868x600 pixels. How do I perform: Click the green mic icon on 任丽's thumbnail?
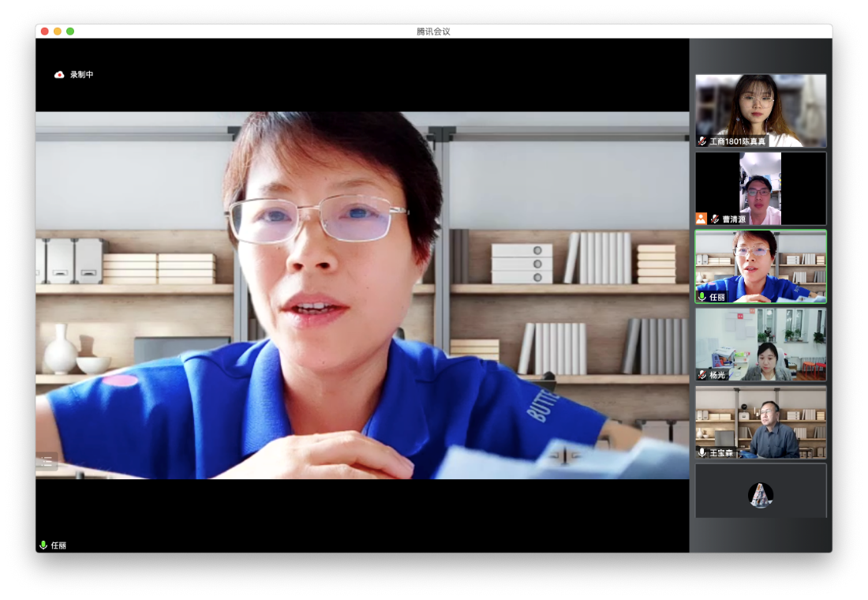tap(702, 298)
